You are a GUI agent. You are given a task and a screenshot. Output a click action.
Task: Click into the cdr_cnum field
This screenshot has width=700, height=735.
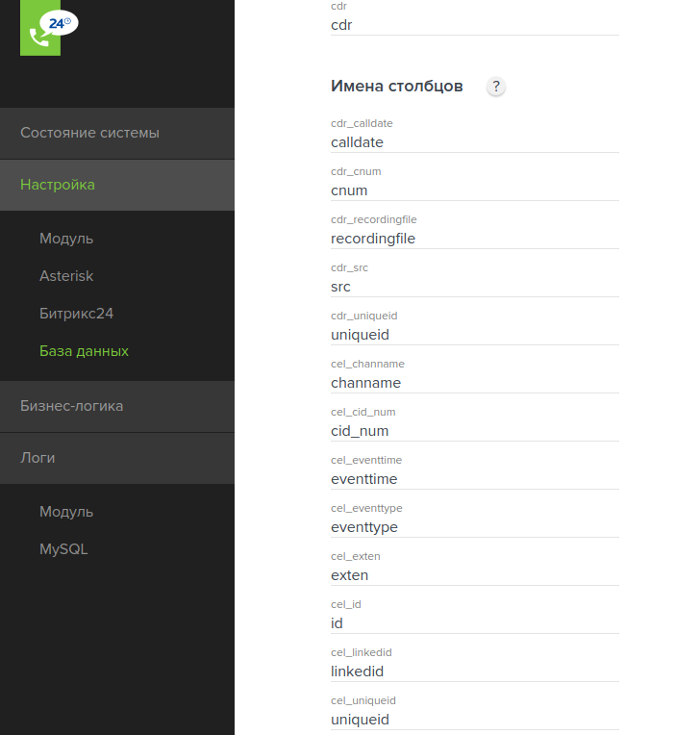point(475,190)
